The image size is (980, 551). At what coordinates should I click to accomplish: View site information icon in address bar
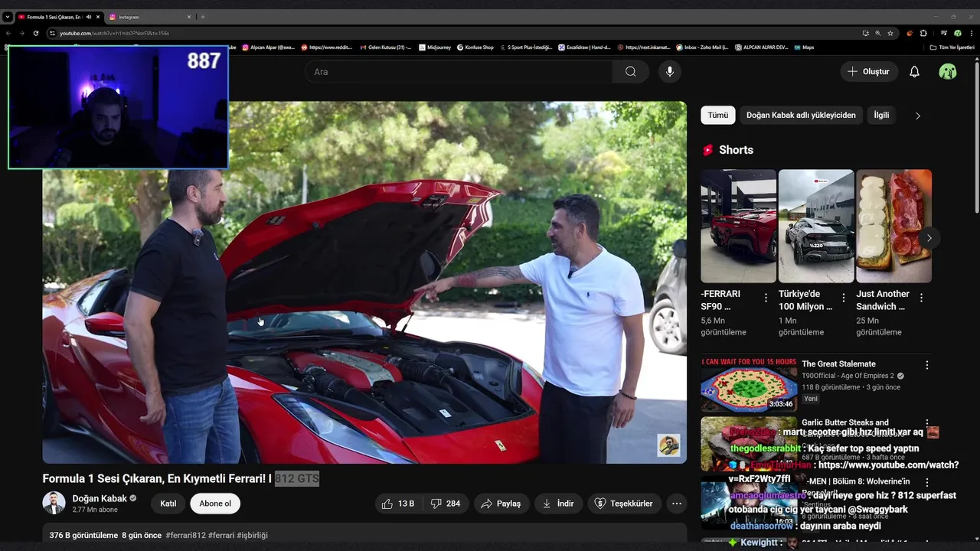click(52, 34)
